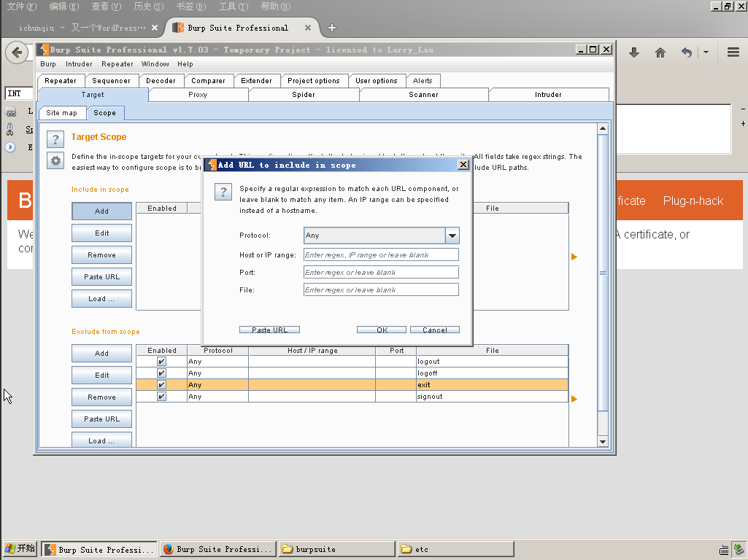
Task: Click the Host or IP range input field
Action: click(381, 254)
